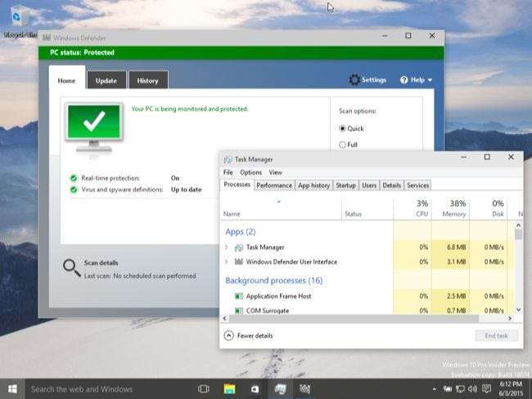Screen dimensions: 532x399
Task: Expand the Task Manager process row
Action: click(x=227, y=247)
